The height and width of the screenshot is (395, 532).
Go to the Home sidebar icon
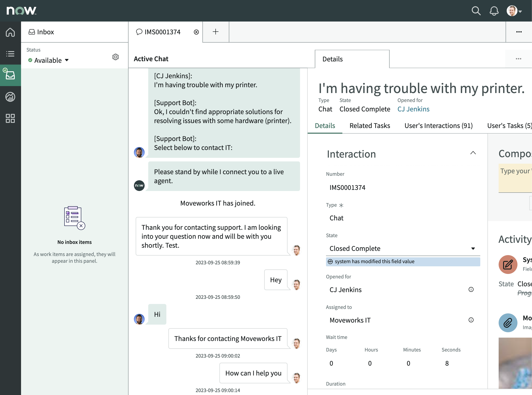coord(10,32)
